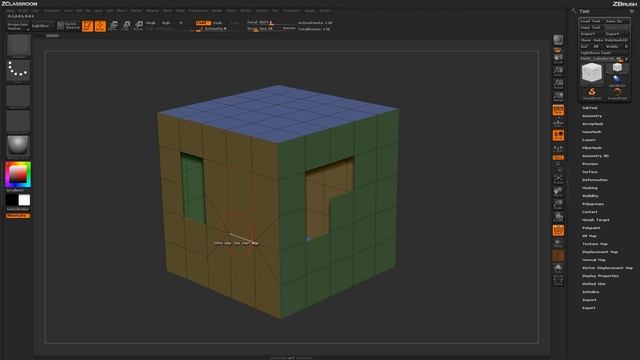Toggle PolyF polyframe display

(x=558, y=230)
